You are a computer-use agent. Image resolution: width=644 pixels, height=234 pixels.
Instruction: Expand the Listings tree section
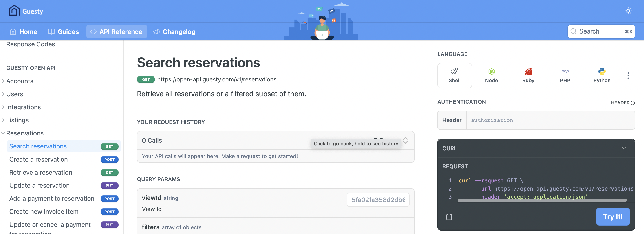coord(3,120)
